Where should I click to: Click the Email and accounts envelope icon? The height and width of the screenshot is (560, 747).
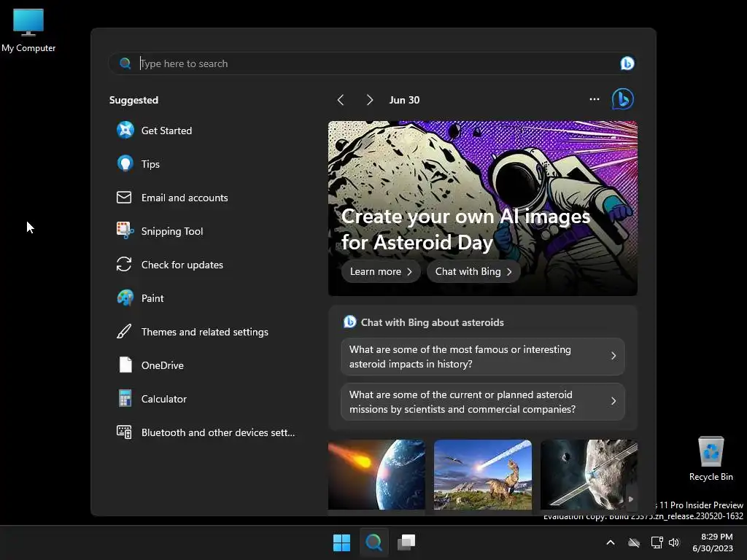coord(124,197)
